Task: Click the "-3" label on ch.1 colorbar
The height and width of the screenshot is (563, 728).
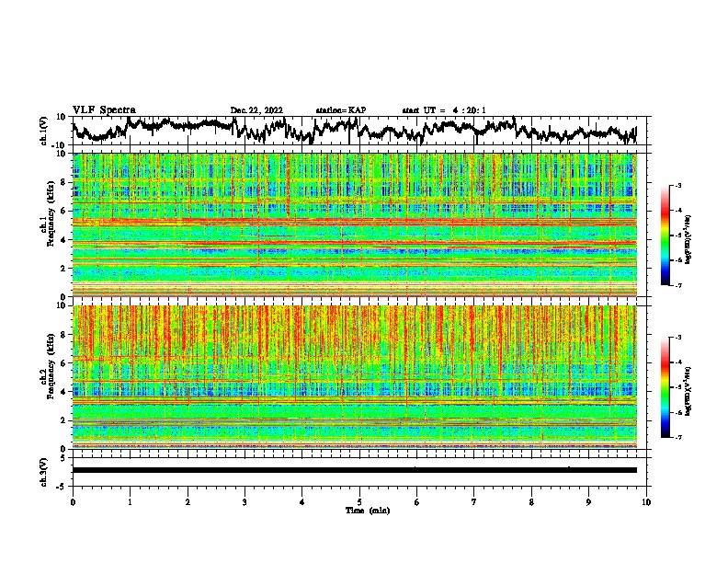Action: click(x=678, y=186)
